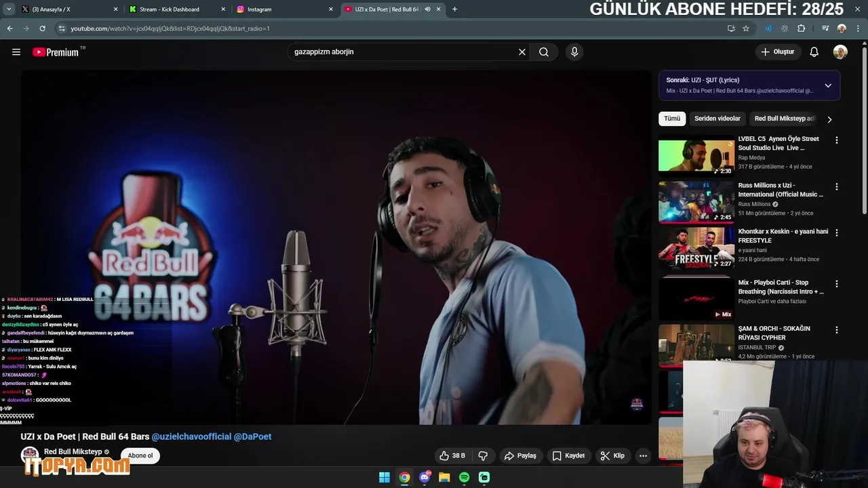The image size is (868, 488).
Task: Click the browser address bar URL
Action: (170, 28)
